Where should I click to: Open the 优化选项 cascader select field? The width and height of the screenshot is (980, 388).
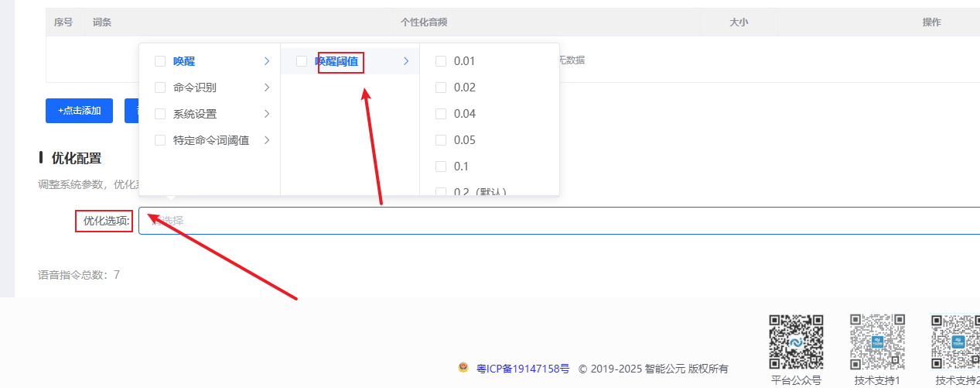[559, 221]
